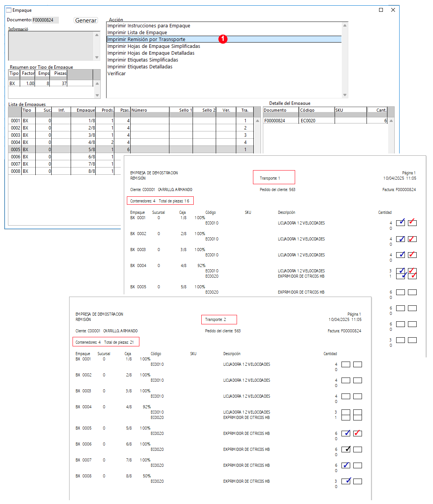Click the Resumen por Tipo down scroll arrow

97,95
